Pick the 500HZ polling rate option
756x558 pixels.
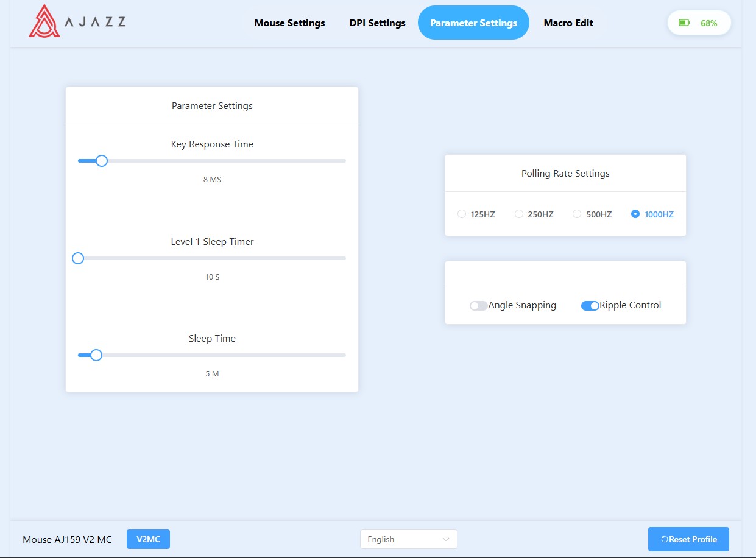point(592,214)
